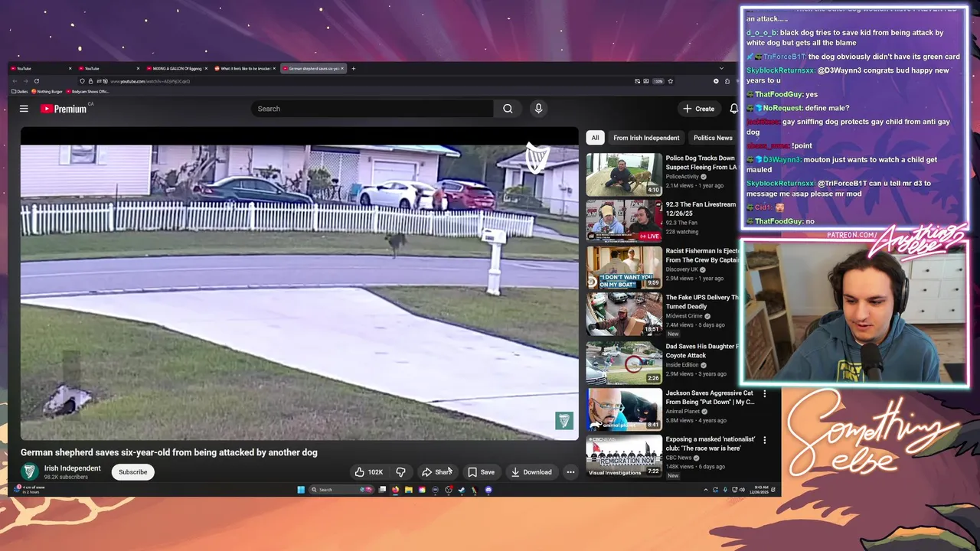This screenshot has width=980, height=551.
Task: Open the Nothing Burger bookmark
Action: coord(47,92)
